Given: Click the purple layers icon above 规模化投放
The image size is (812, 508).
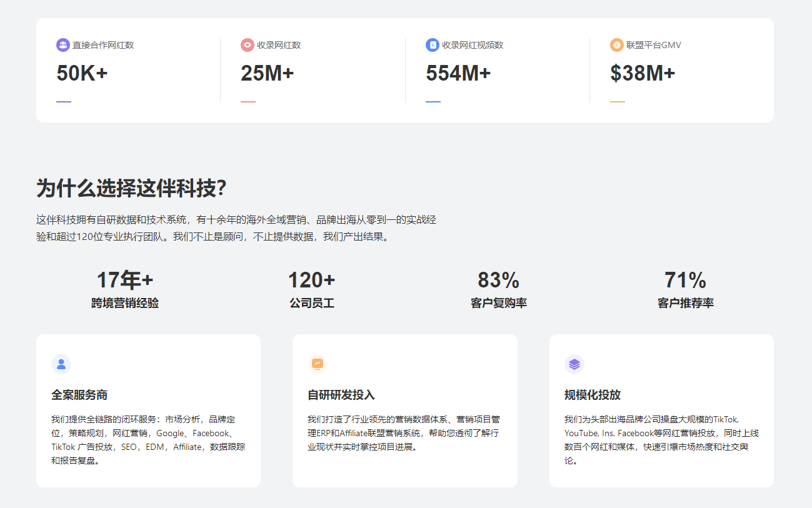Looking at the screenshot, I should click(574, 364).
